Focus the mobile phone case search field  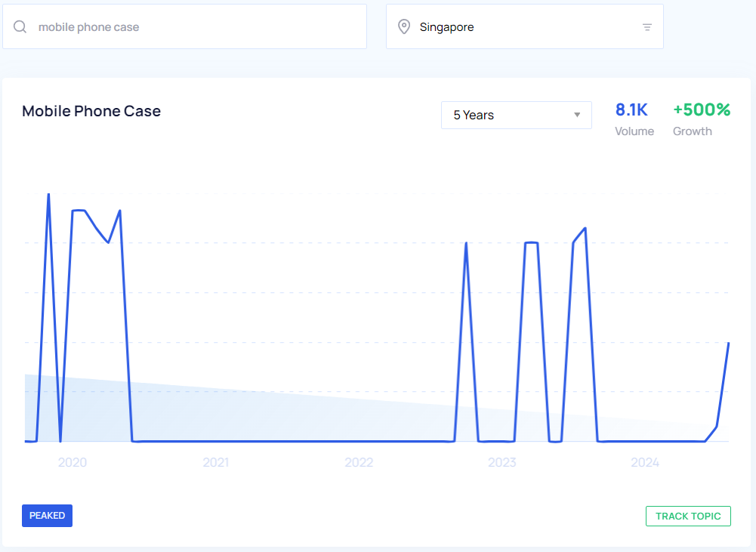click(x=196, y=27)
